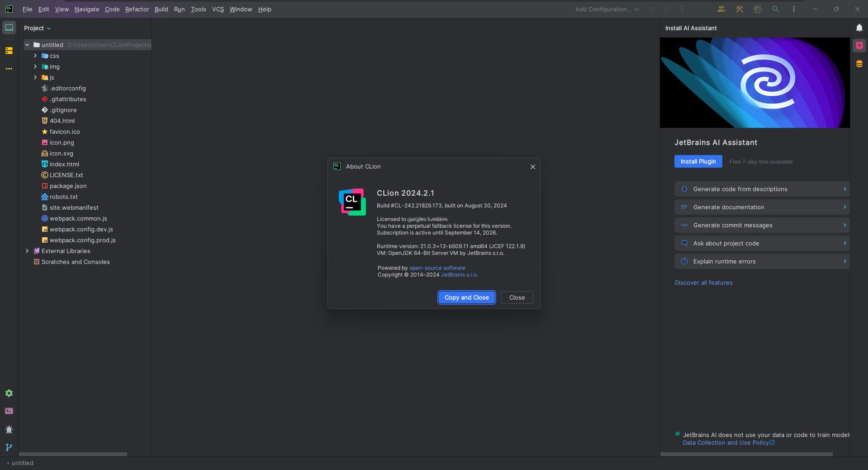Expand Generate commit messages feature
Viewport: 868px width, 470px height.
[762, 225]
